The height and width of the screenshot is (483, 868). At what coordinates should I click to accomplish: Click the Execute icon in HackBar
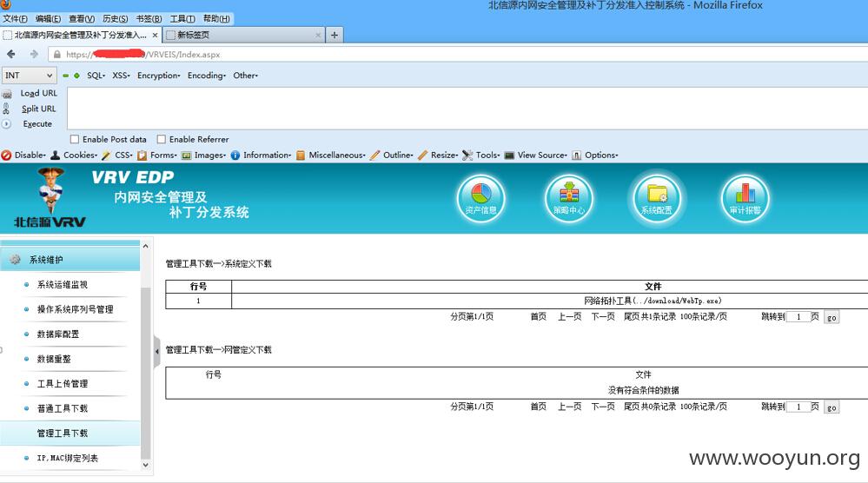click(7, 124)
